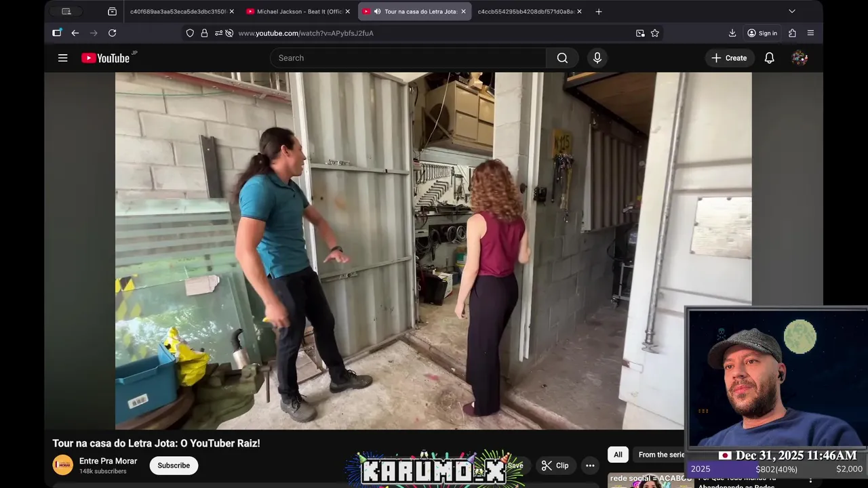
Task: Open the Entre Pra Morar channel name
Action: tap(108, 461)
